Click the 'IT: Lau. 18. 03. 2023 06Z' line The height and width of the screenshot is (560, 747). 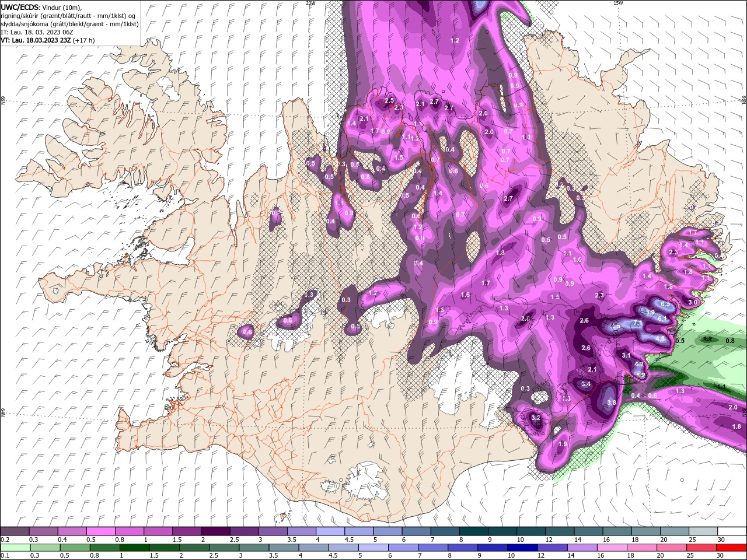pyautogui.click(x=36, y=32)
